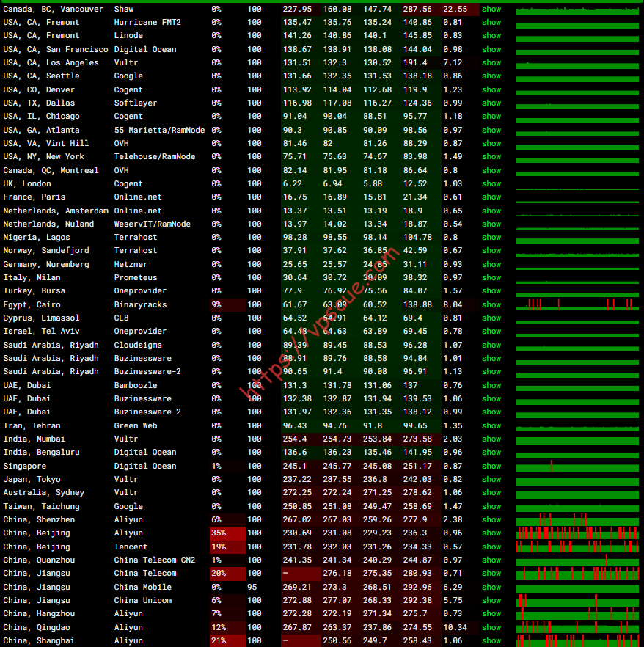Image resolution: width=644 pixels, height=647 pixels.
Task: Open show link for USA, CA, Los Angeles
Action: 491,63
